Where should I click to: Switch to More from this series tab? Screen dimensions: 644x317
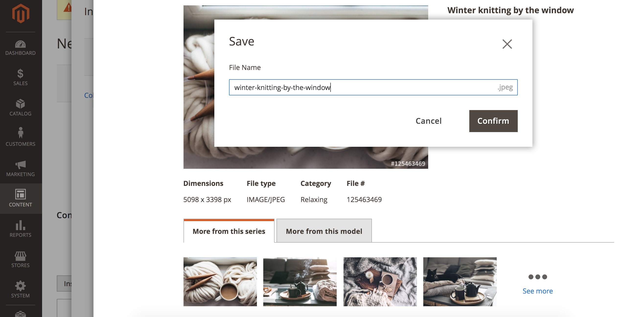point(229,231)
